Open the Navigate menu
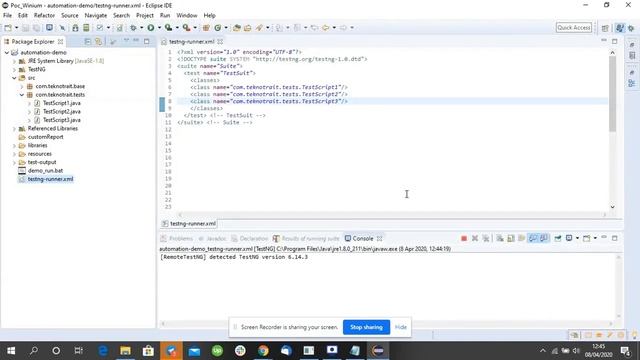Screen dimensions: 640x360 (96, 16)
